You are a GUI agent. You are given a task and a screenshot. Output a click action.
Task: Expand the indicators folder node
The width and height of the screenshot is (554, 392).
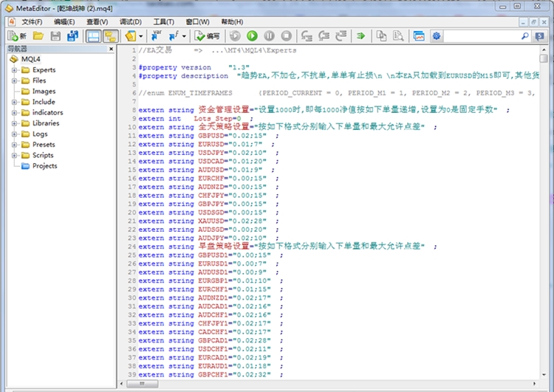click(x=14, y=113)
